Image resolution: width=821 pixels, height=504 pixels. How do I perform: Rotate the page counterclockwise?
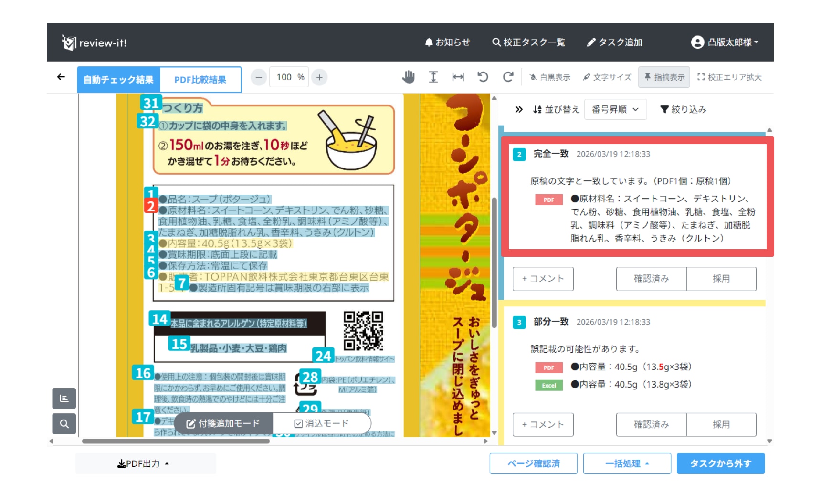(483, 77)
